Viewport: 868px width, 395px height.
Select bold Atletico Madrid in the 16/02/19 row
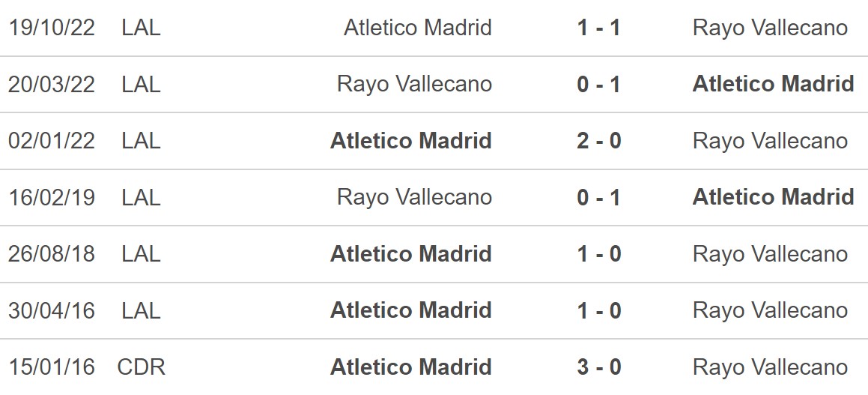click(x=774, y=197)
